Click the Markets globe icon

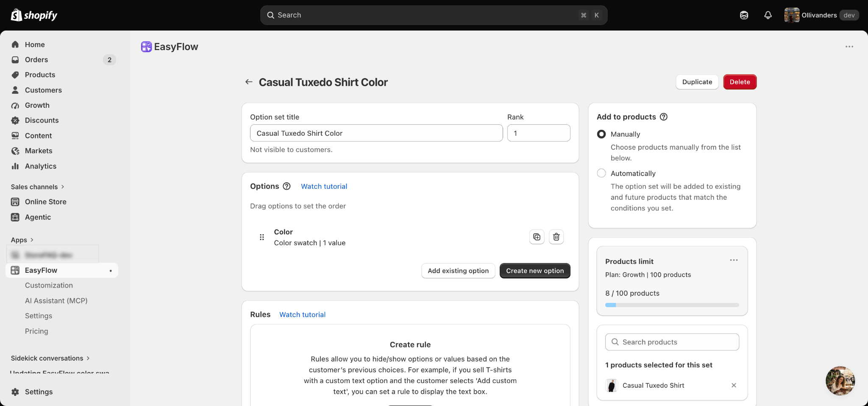(15, 151)
